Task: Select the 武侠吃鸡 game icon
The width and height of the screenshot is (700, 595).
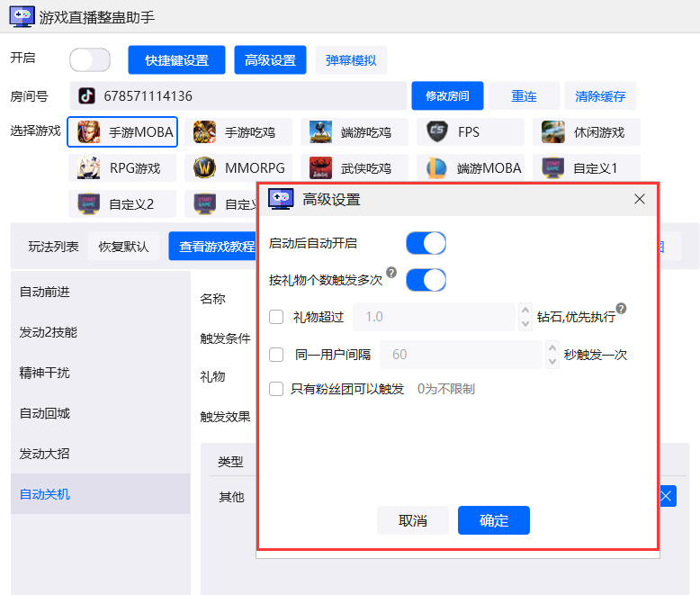Action: [320, 168]
